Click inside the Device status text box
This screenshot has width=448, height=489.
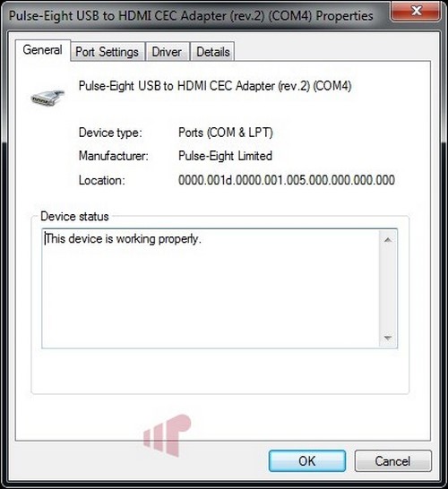click(211, 288)
